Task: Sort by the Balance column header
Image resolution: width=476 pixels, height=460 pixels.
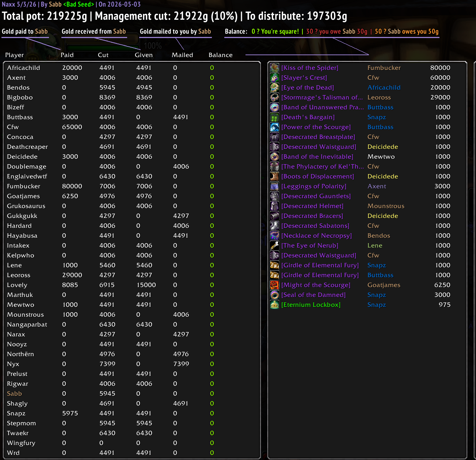Action: (x=221, y=55)
